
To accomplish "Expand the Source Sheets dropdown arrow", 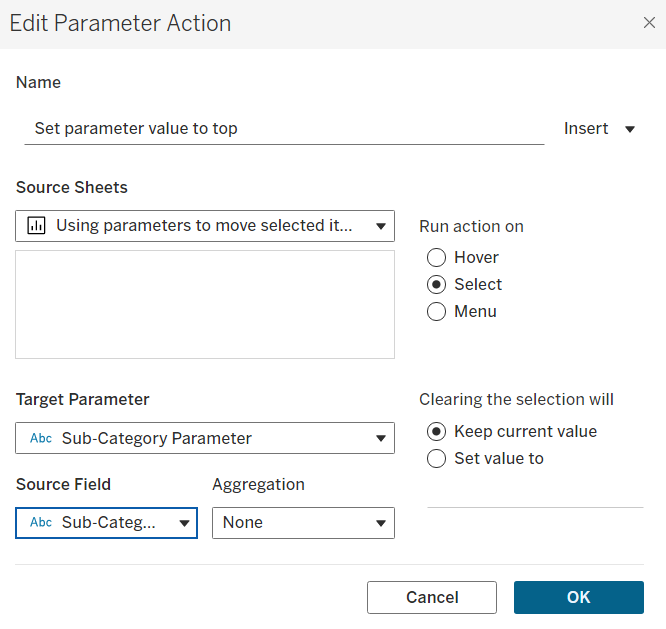I will click(x=381, y=226).
